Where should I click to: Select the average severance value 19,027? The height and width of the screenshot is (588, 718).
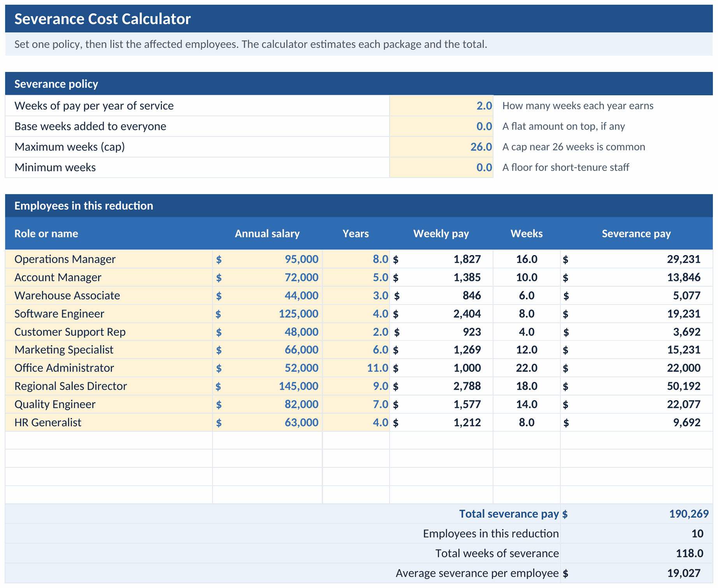click(637, 573)
